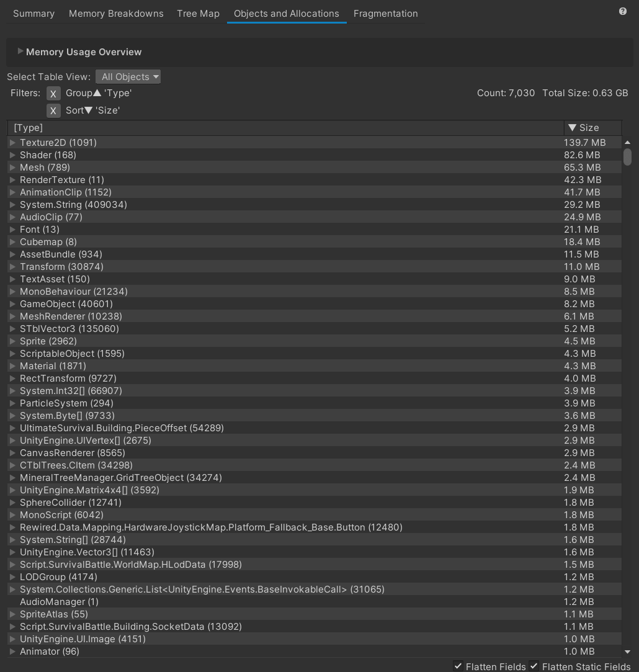Image resolution: width=639 pixels, height=672 pixels.
Task: Select the AudioManager (1) row
Action: pyautogui.click(x=59, y=602)
